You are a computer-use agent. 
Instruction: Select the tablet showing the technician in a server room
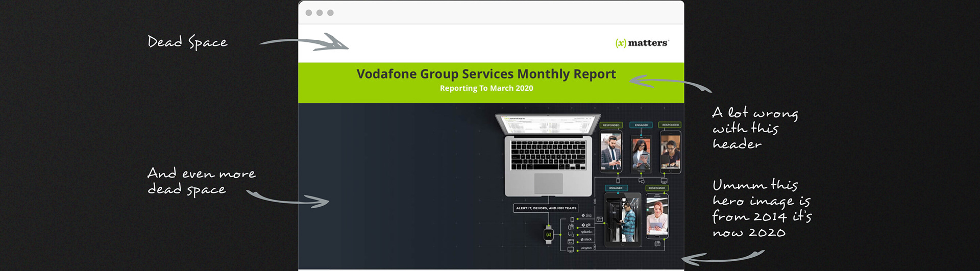(623, 219)
